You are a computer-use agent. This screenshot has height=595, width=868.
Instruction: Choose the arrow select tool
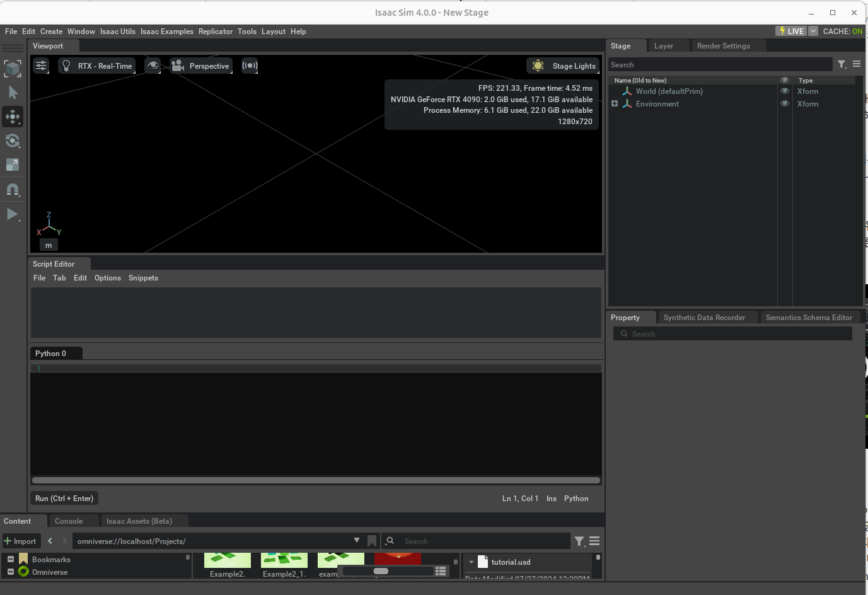[13, 93]
